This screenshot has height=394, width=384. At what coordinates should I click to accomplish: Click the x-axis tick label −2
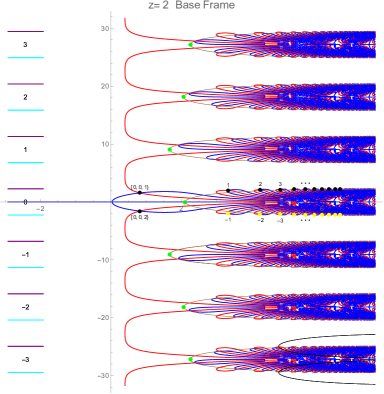[40, 209]
